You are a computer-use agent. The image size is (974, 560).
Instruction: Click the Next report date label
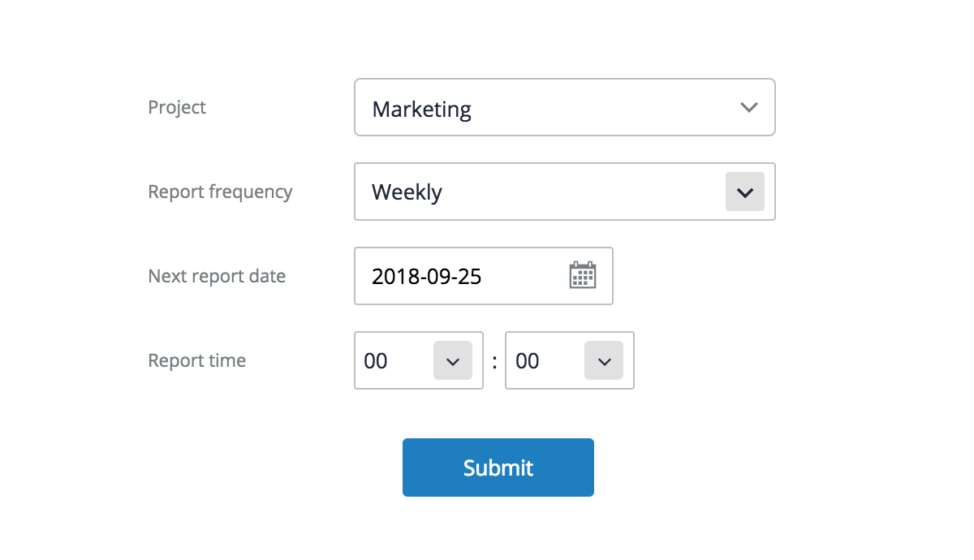pos(217,276)
